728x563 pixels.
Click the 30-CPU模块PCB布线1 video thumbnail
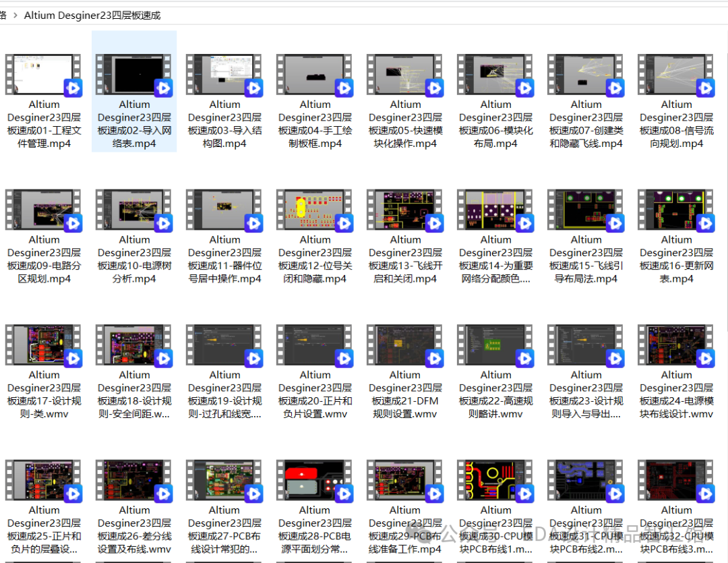pyautogui.click(x=495, y=481)
